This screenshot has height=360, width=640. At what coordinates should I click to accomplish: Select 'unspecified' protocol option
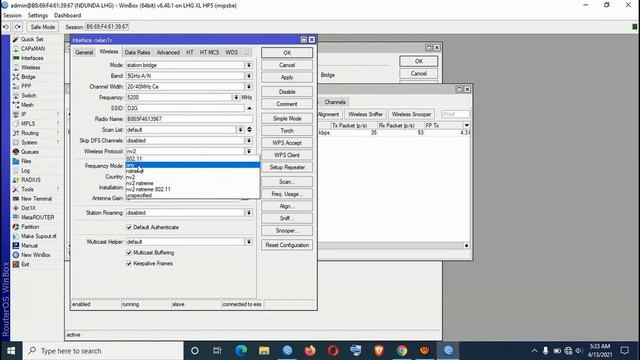[x=192, y=196]
